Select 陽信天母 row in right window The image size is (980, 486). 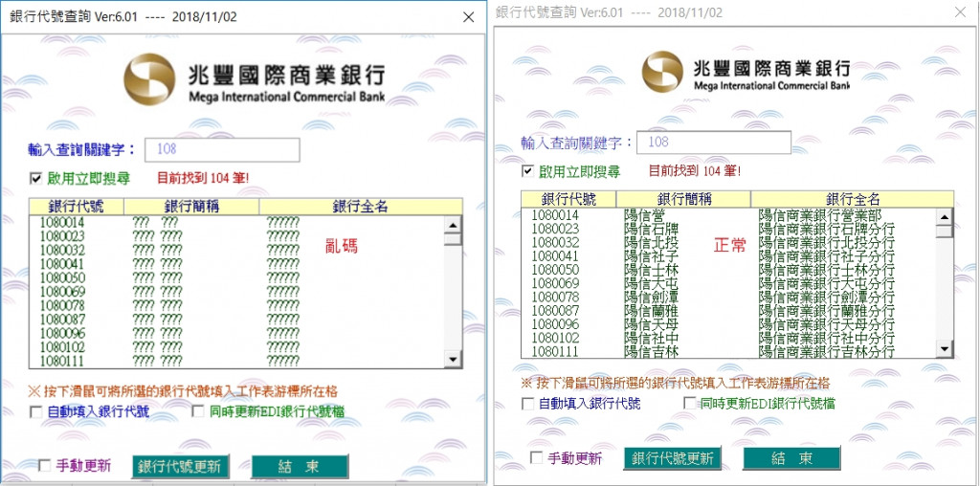tap(728, 324)
